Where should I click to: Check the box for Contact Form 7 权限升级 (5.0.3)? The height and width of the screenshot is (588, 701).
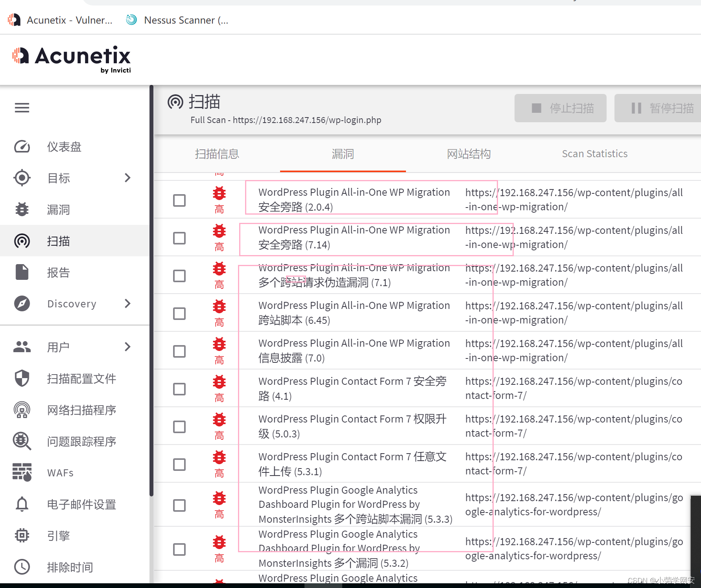pos(179,426)
